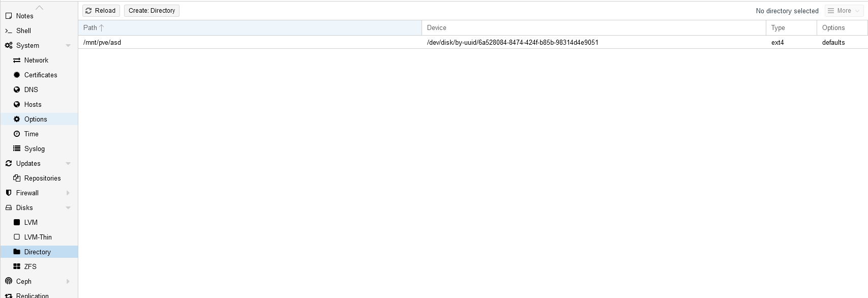The image size is (868, 298).
Task: Click the Options gear icon
Action: [x=17, y=119]
